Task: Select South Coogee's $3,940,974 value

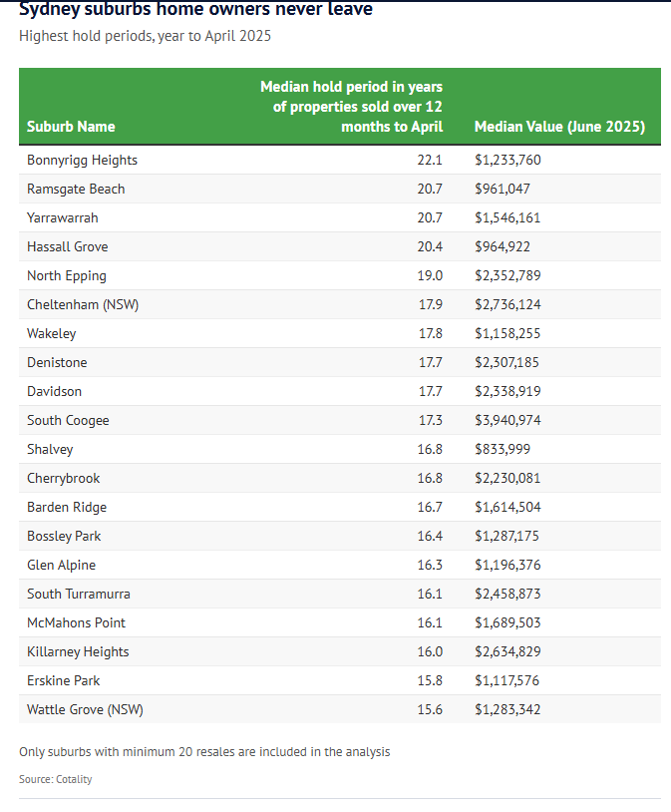Action: coord(507,420)
